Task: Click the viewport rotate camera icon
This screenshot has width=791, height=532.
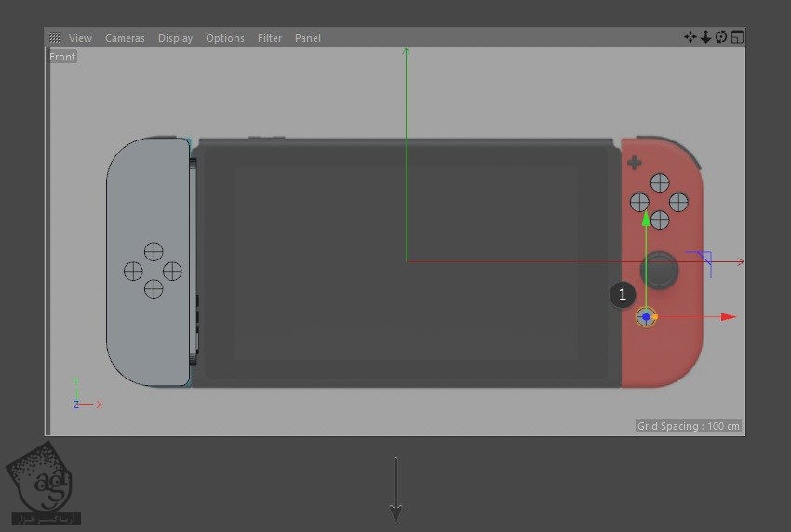Action: pyautogui.click(x=721, y=37)
